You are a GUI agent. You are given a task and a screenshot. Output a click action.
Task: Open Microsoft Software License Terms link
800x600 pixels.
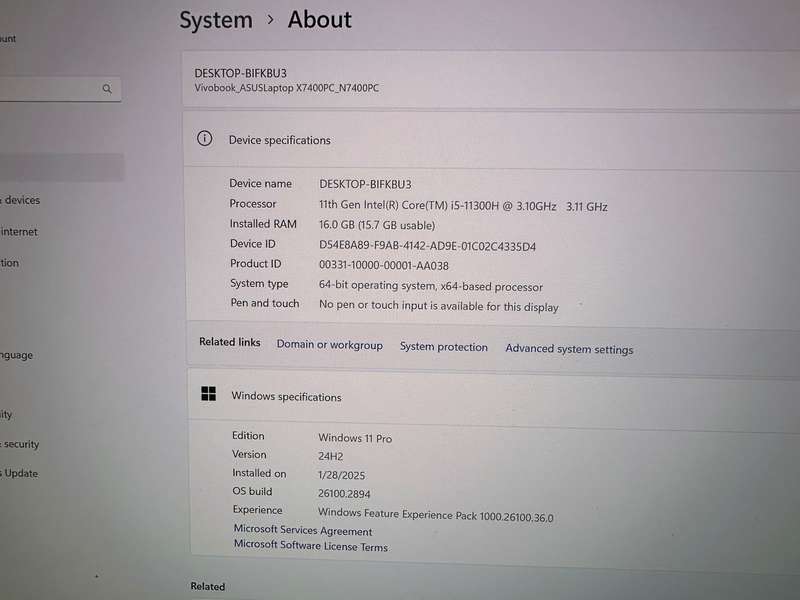pyautogui.click(x=311, y=545)
